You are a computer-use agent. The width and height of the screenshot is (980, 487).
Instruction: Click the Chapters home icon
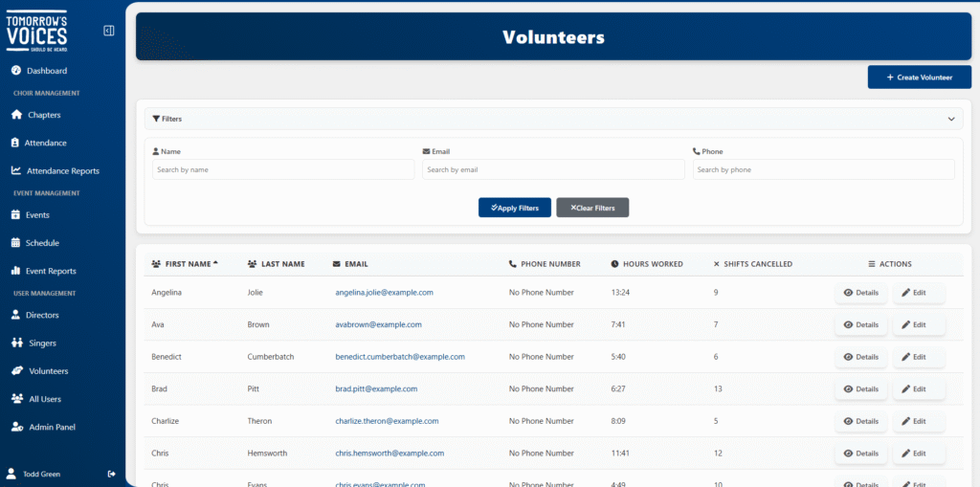point(16,115)
